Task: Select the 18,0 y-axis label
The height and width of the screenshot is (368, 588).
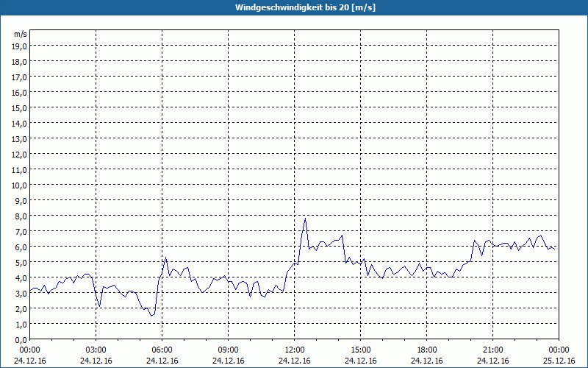Action: point(19,62)
